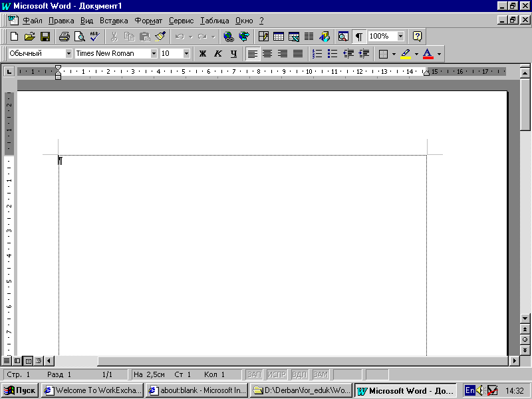
Task: Undo the last action
Action: coord(180,37)
